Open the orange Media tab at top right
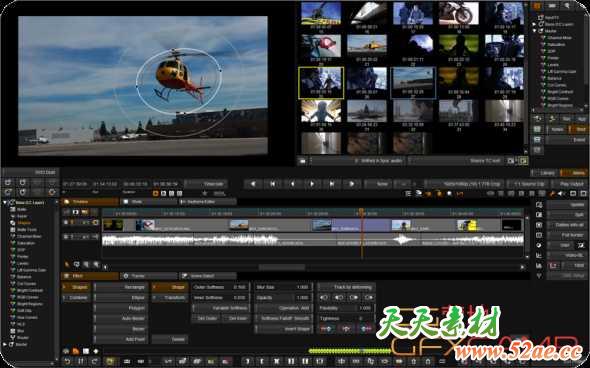 pyautogui.click(x=573, y=173)
